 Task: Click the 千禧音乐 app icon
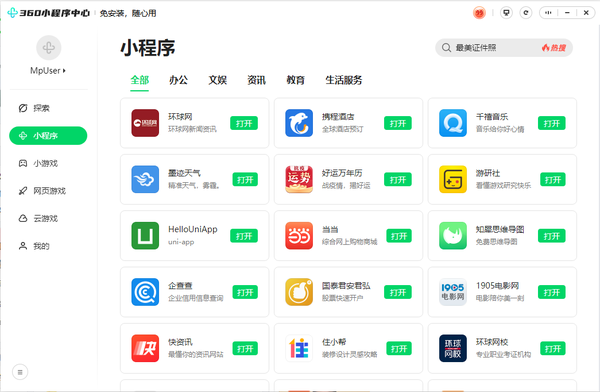[x=453, y=123]
